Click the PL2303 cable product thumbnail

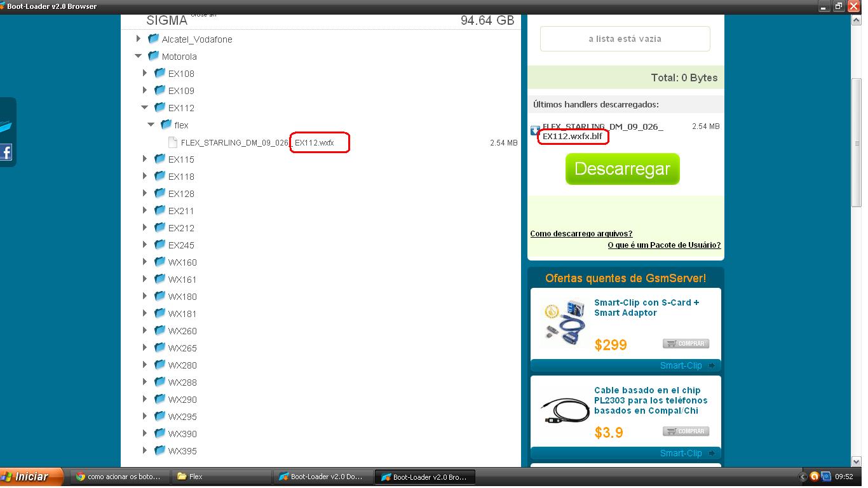pyautogui.click(x=564, y=409)
